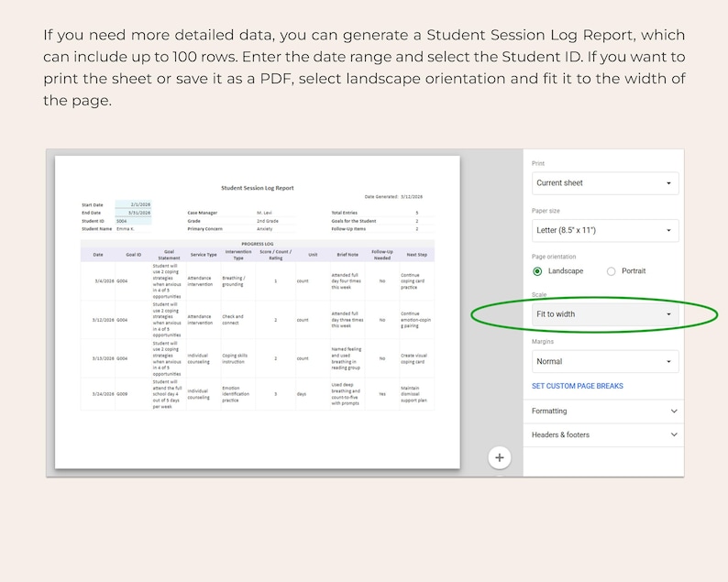Open the Margins 'Normal' dropdown
Viewport: 728px width, 582px height.
(605, 361)
